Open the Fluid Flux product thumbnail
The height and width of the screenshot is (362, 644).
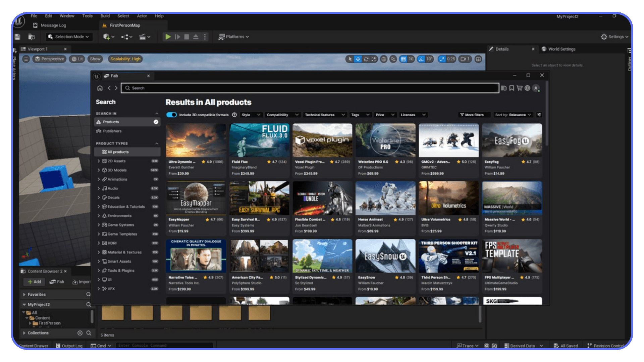[259, 140]
